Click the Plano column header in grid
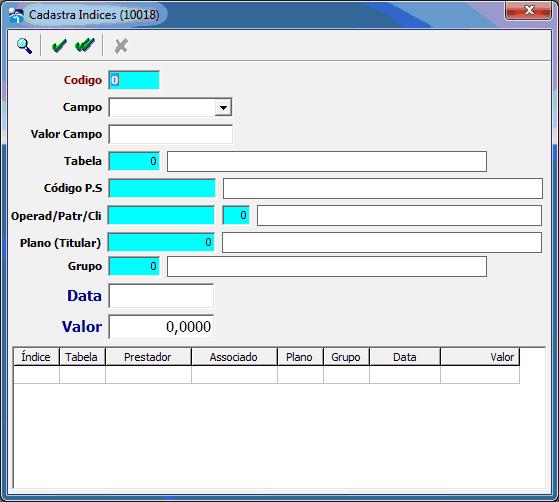559x502 pixels. [x=300, y=357]
